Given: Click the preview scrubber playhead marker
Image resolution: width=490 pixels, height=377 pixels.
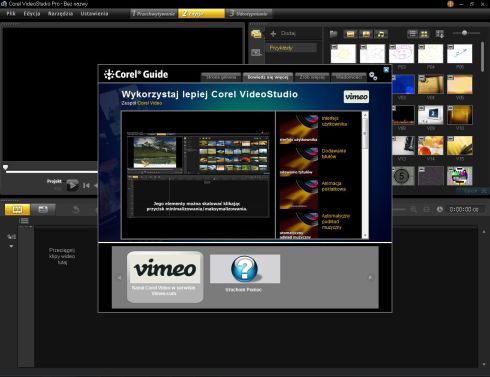Looking at the screenshot, I should click(5, 168).
